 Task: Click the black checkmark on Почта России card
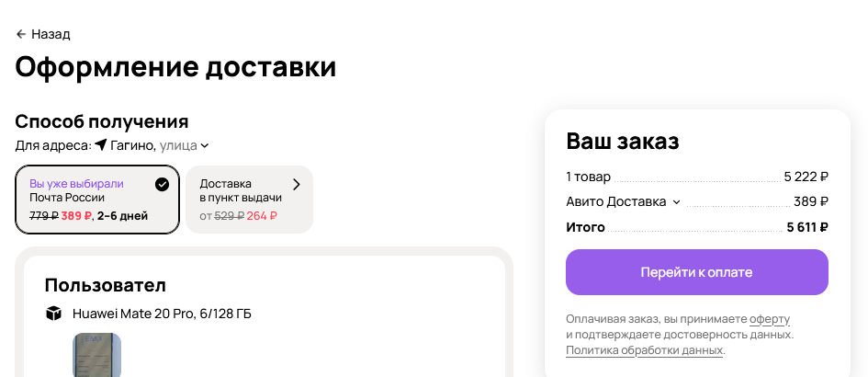[x=162, y=185]
